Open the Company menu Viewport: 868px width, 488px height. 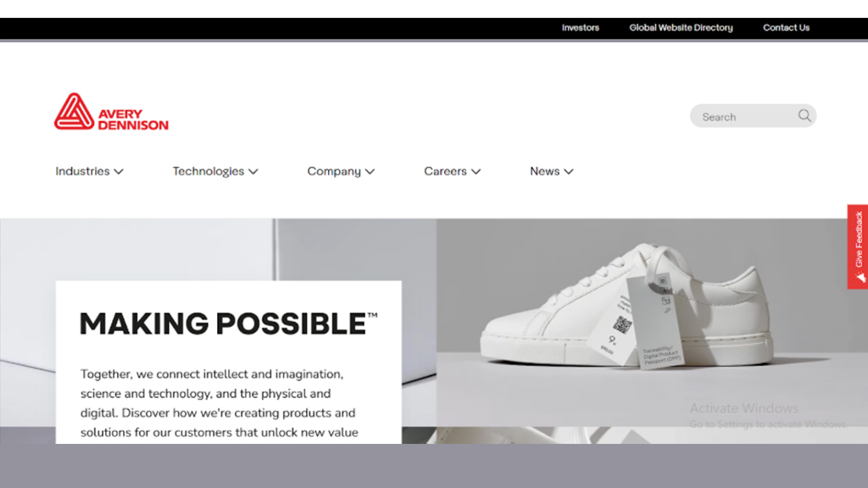click(x=334, y=171)
